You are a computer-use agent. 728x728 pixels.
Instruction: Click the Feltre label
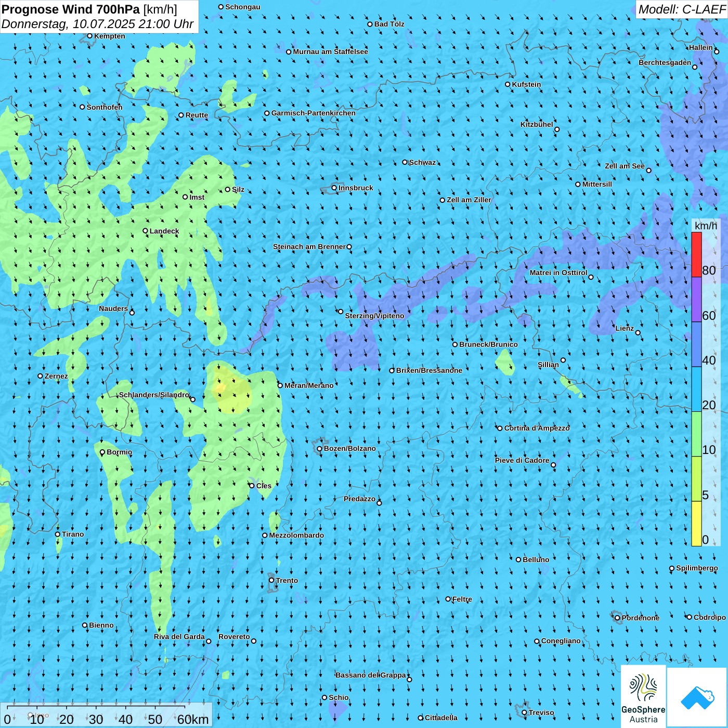pyautogui.click(x=462, y=599)
